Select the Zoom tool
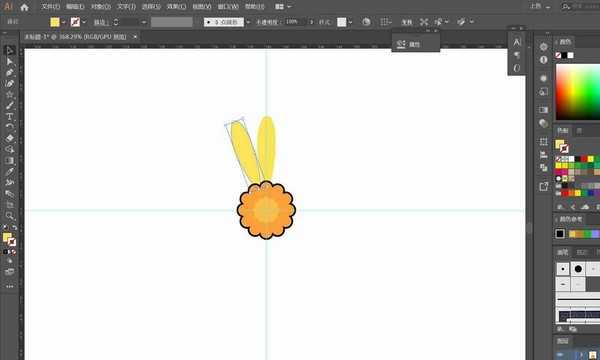 (x=10, y=215)
